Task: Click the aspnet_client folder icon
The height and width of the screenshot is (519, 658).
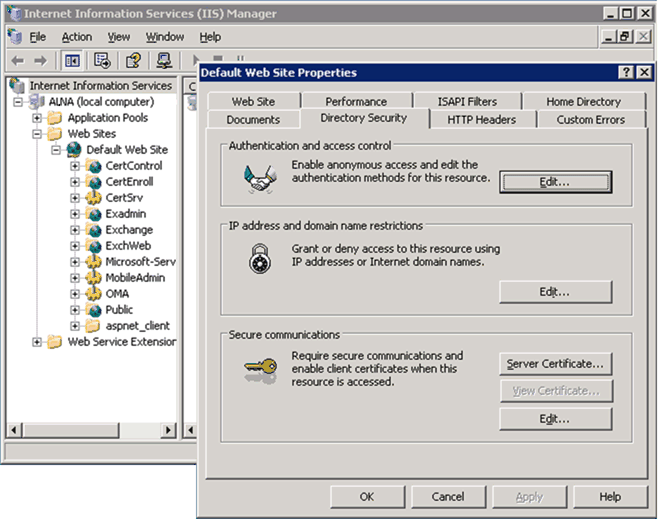Action: point(93,326)
